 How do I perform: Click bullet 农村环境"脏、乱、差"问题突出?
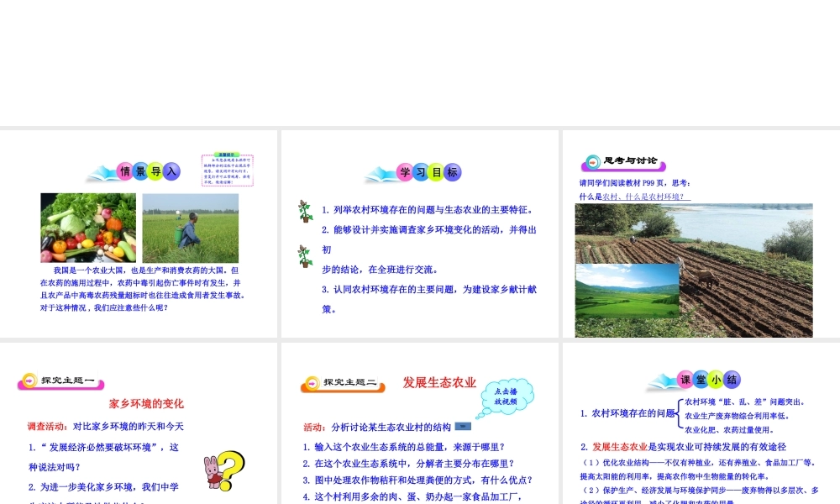click(745, 402)
